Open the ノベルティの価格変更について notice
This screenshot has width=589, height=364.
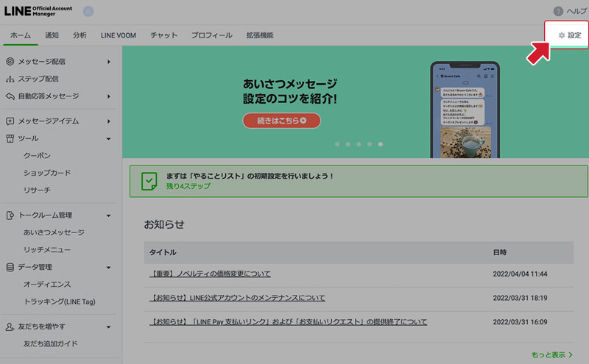click(x=210, y=274)
